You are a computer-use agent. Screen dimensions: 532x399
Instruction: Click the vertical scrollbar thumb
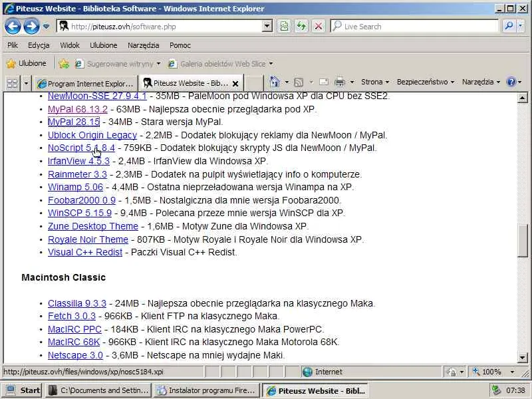click(x=523, y=241)
